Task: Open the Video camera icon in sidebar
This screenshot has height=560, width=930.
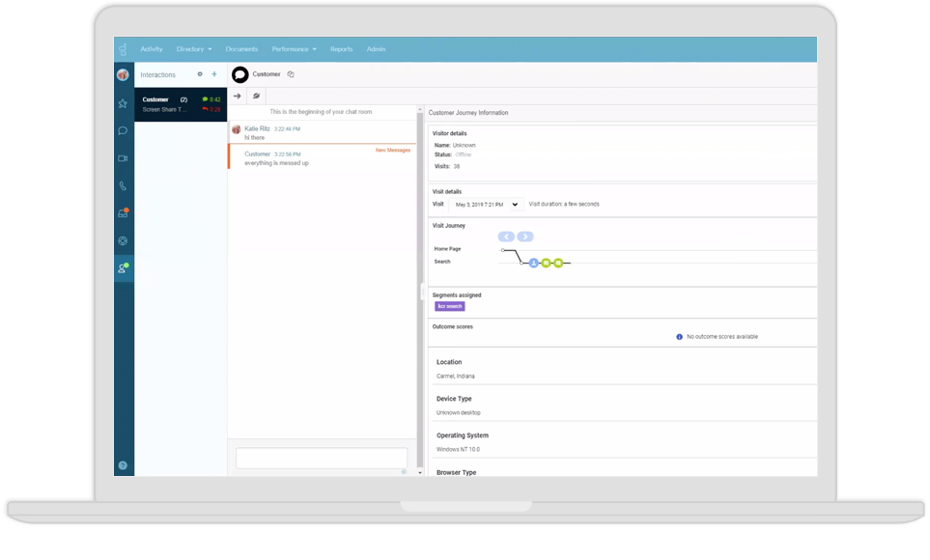Action: point(123,158)
